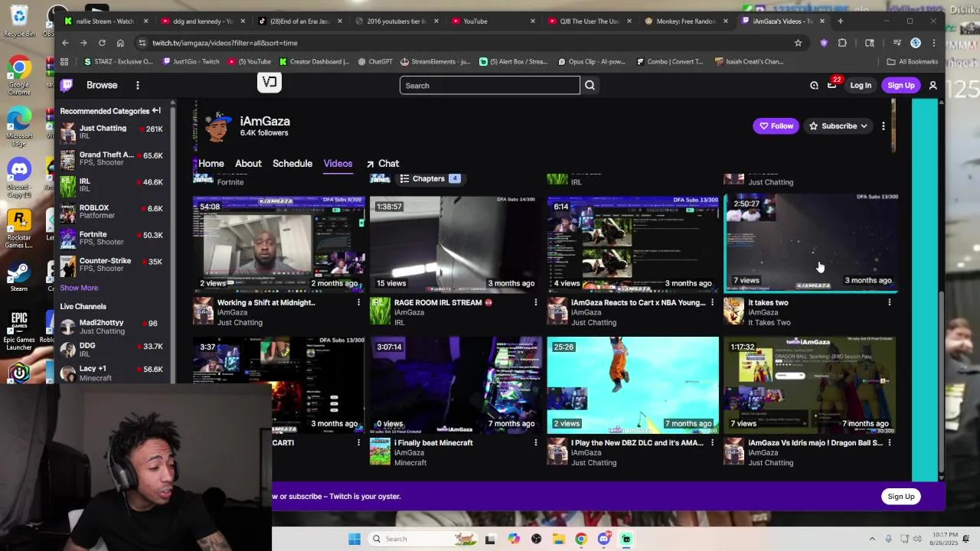980x551 pixels.
Task: Go back with Chrome's back arrow
Action: [65, 43]
